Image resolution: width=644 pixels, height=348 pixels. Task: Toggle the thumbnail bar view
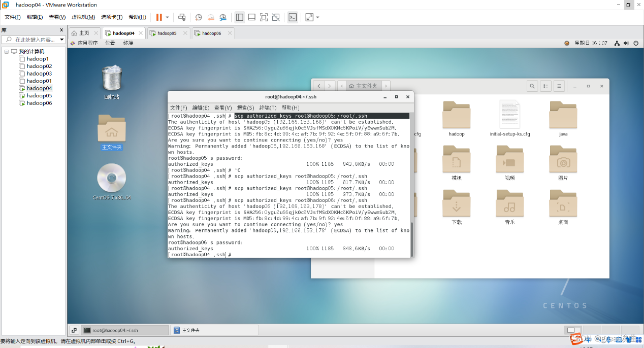(x=251, y=17)
